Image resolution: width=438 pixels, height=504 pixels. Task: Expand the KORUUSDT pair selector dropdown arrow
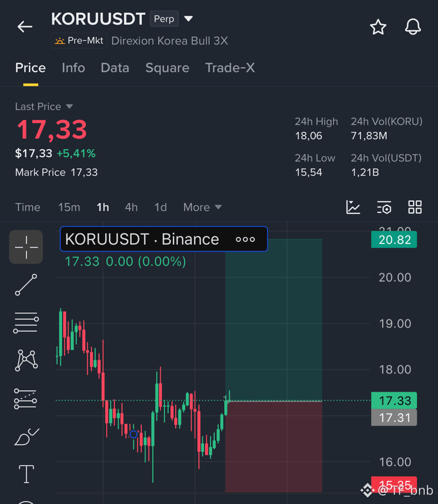pos(188,19)
